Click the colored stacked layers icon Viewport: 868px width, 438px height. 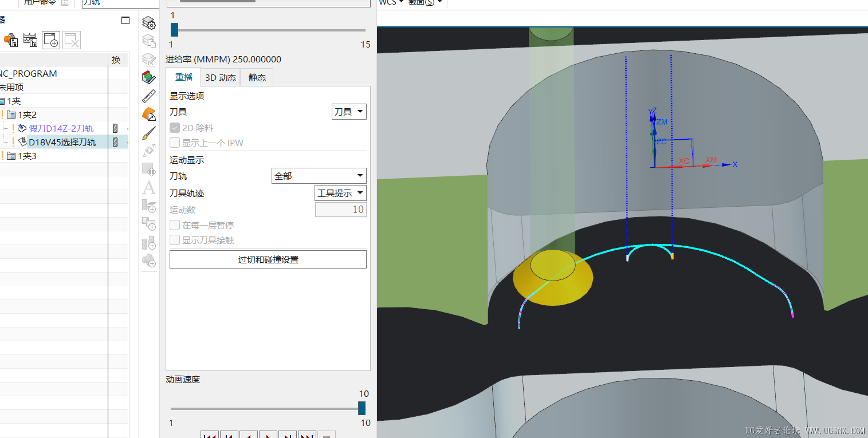point(149,77)
